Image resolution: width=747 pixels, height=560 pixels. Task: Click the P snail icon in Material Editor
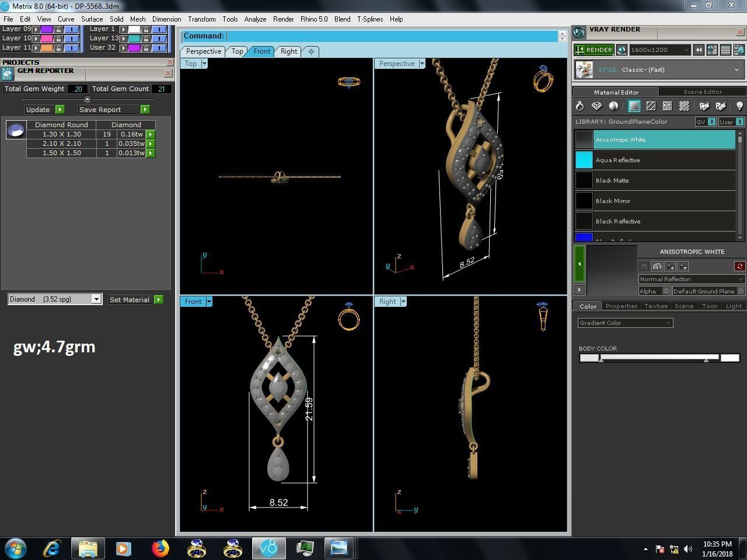tap(721, 106)
